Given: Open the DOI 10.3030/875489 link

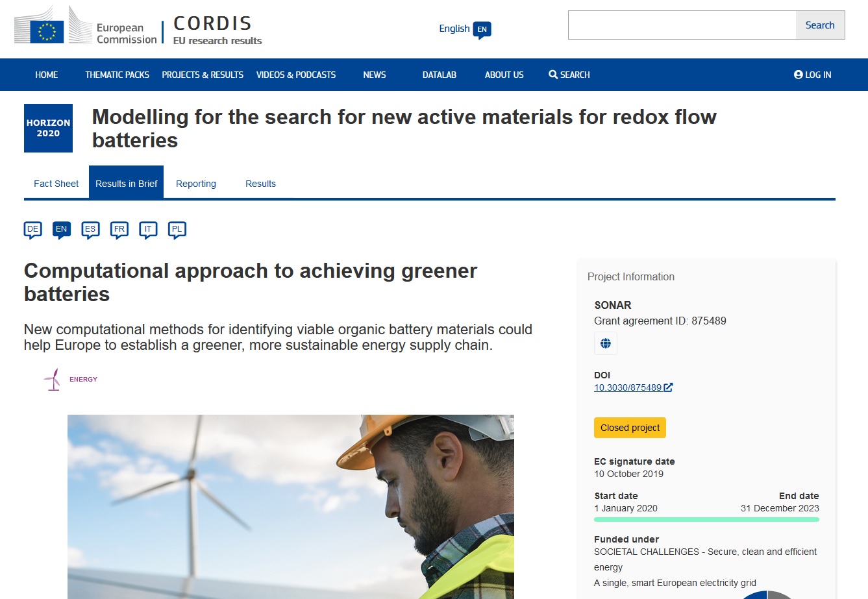Looking at the screenshot, I should tap(628, 387).
